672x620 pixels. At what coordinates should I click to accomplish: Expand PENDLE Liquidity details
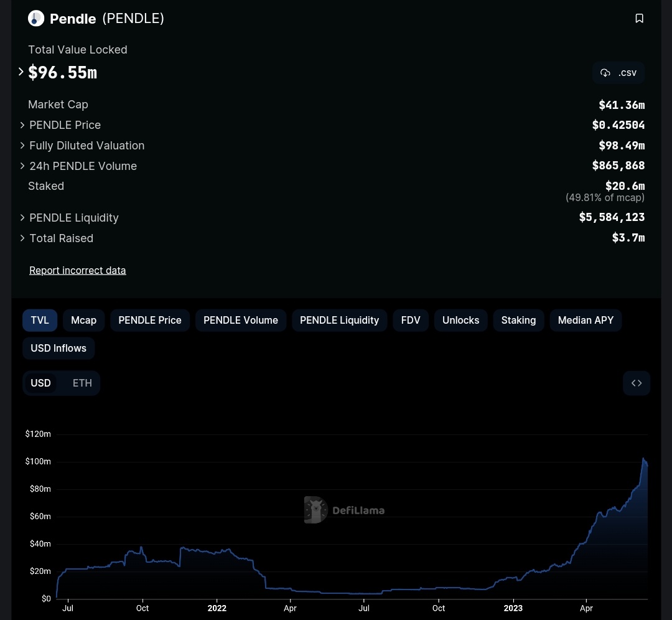(x=22, y=218)
